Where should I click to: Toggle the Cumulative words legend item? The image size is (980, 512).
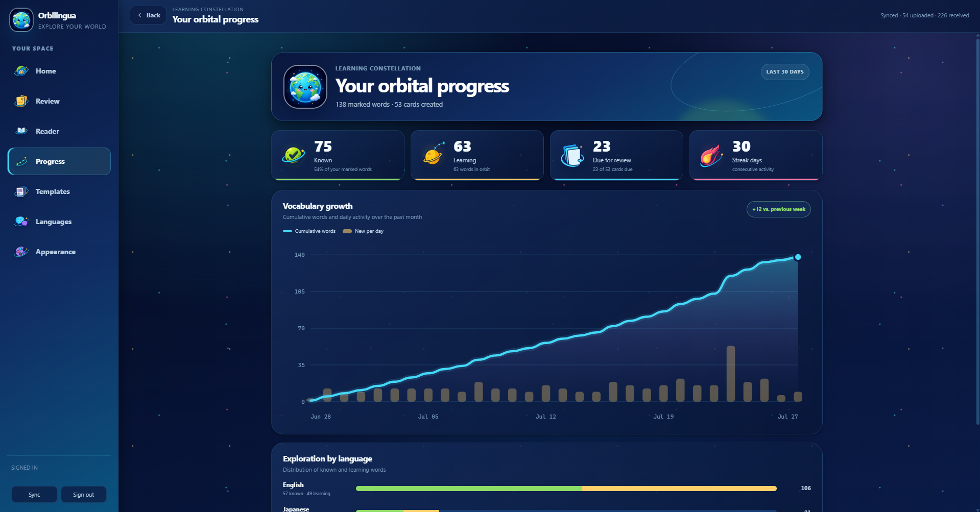click(x=309, y=231)
